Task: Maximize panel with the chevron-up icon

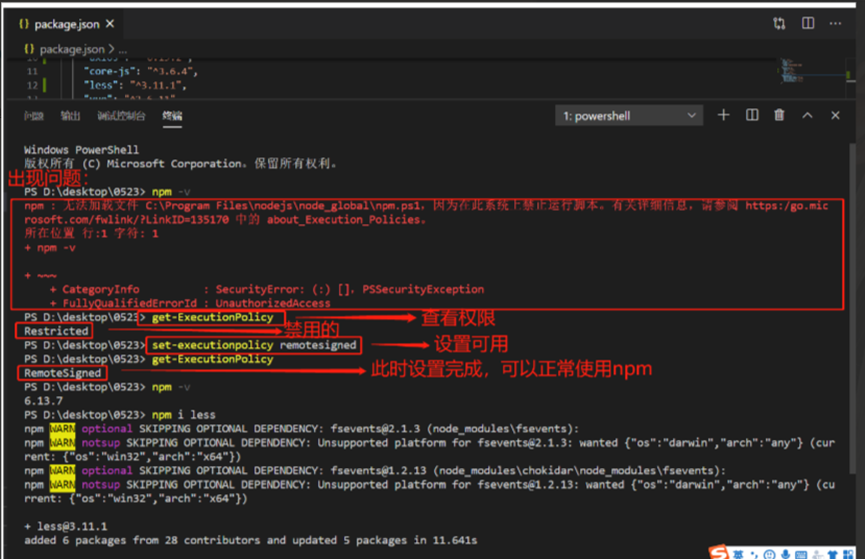Action: tap(807, 115)
